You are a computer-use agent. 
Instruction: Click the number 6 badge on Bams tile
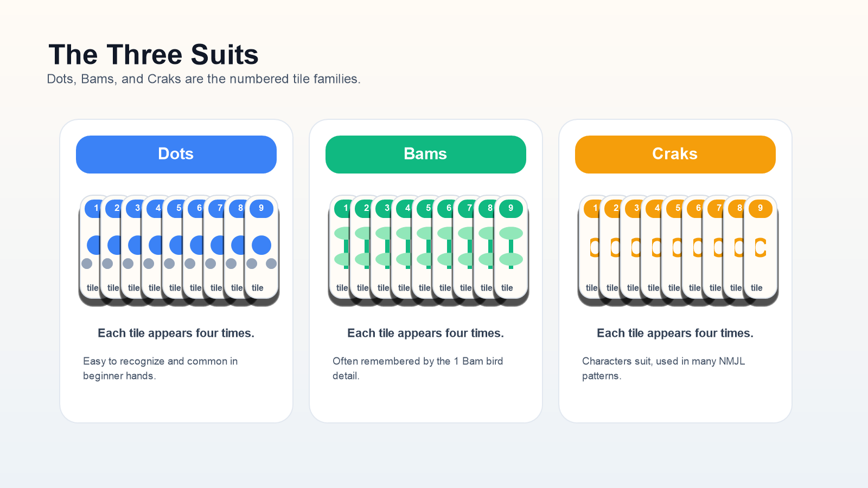click(x=445, y=208)
